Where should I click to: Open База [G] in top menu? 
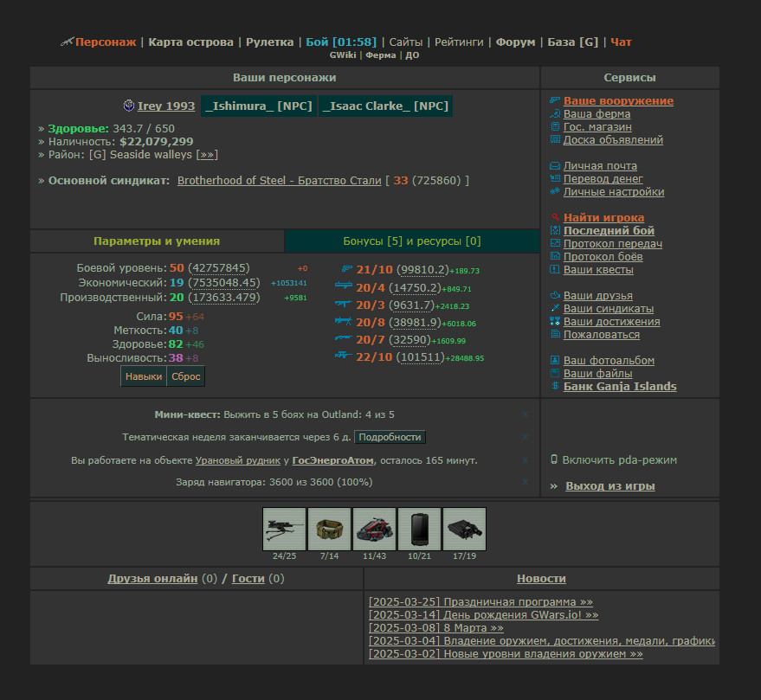(x=572, y=42)
